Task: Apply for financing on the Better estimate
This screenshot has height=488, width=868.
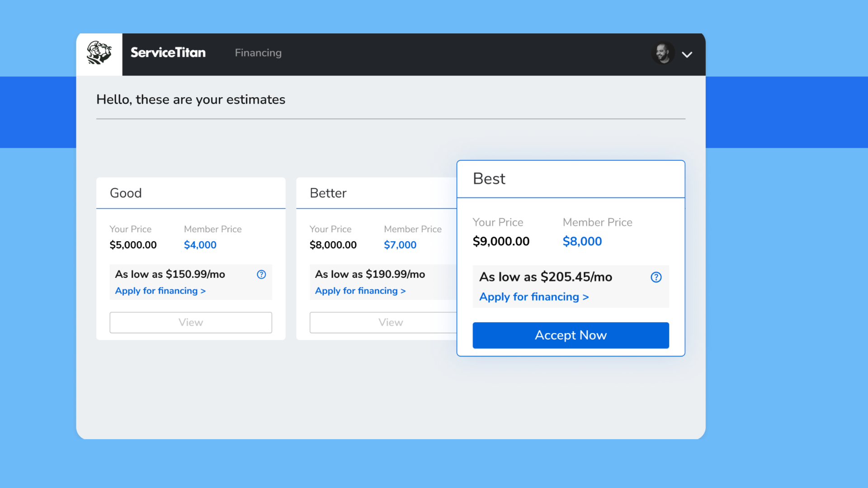Action: coord(360,291)
